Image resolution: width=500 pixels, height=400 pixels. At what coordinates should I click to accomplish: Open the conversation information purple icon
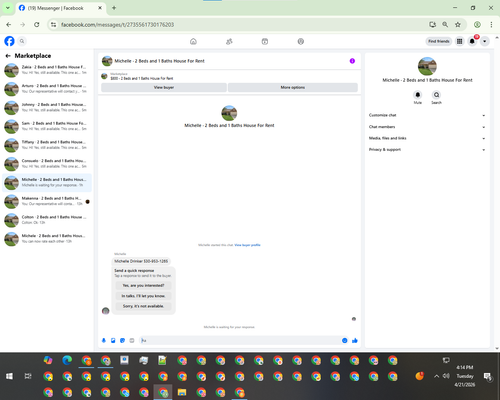click(x=352, y=61)
